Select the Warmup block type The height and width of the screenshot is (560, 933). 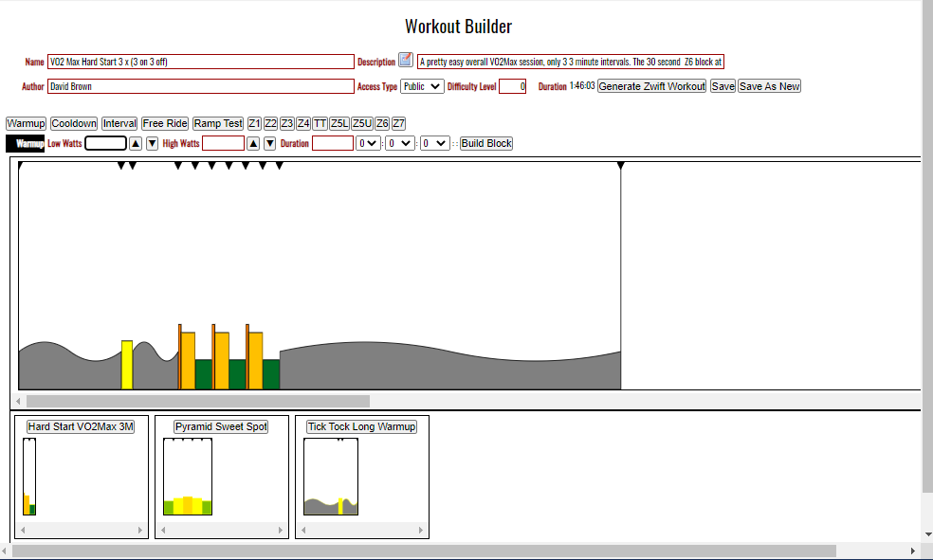coord(26,124)
